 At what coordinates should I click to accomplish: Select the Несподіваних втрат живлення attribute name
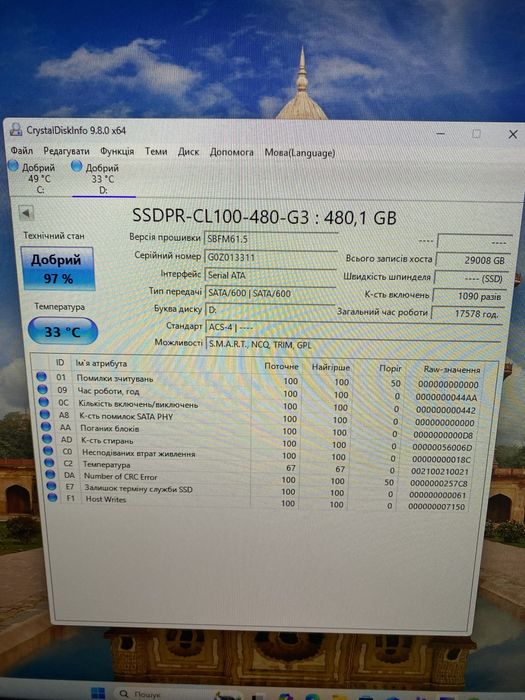pos(138,453)
